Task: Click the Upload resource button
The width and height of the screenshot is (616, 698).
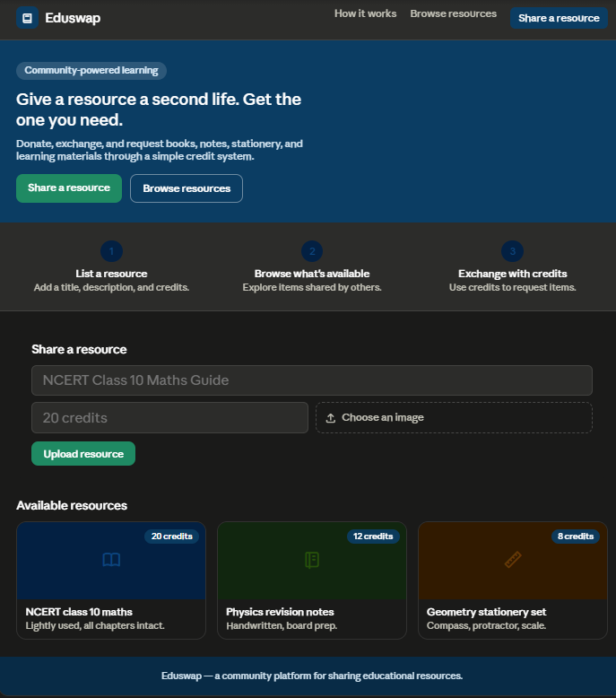Action: point(83,454)
